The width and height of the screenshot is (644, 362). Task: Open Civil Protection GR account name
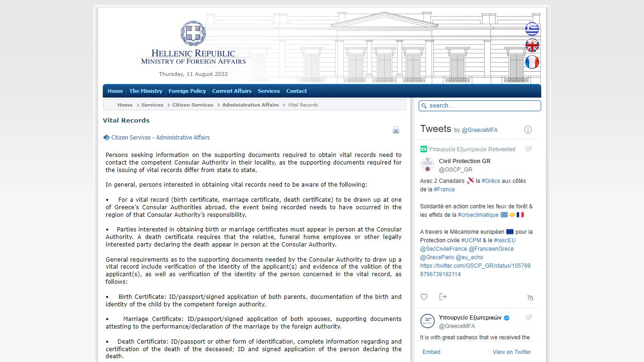click(x=464, y=161)
